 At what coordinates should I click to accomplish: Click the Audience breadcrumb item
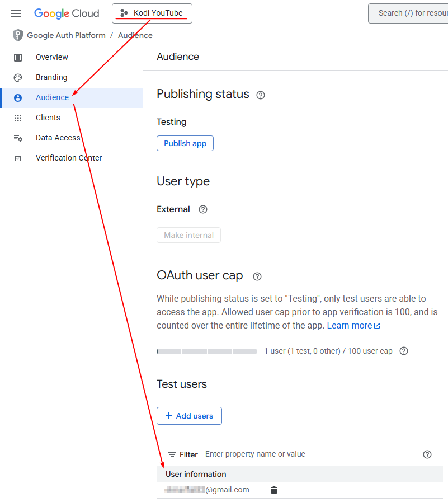[135, 35]
